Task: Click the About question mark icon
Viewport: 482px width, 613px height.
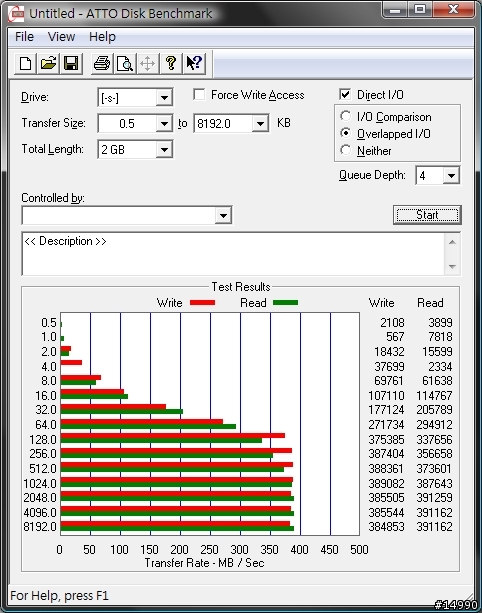Action: tap(170, 63)
